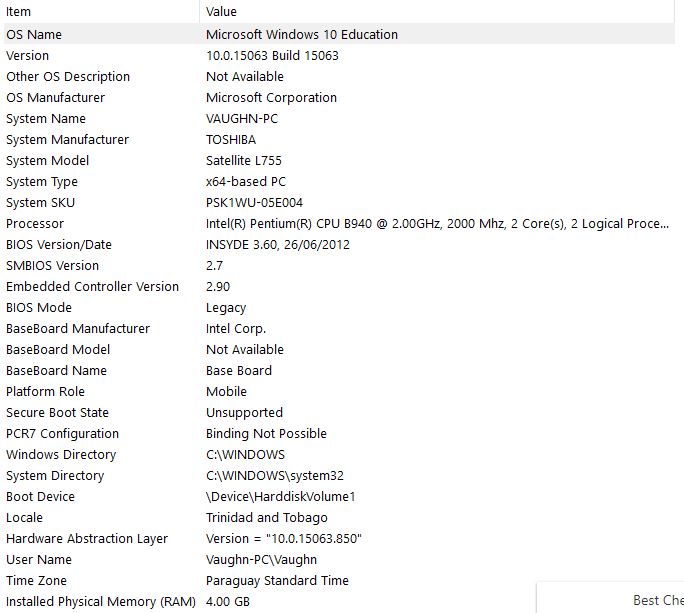
Task: Select the System Type row label
Action: [x=42, y=182]
